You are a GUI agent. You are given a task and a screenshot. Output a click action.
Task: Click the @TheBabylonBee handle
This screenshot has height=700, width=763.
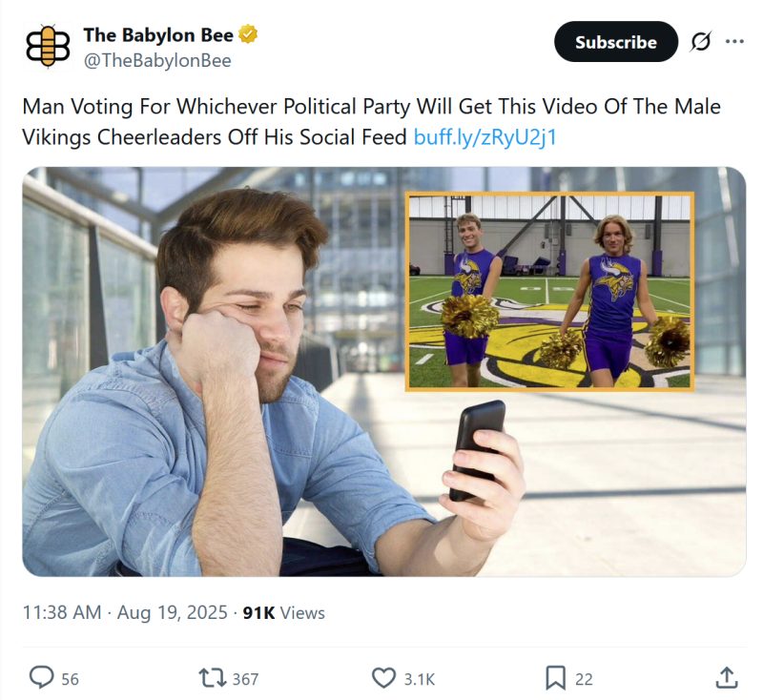(157, 61)
